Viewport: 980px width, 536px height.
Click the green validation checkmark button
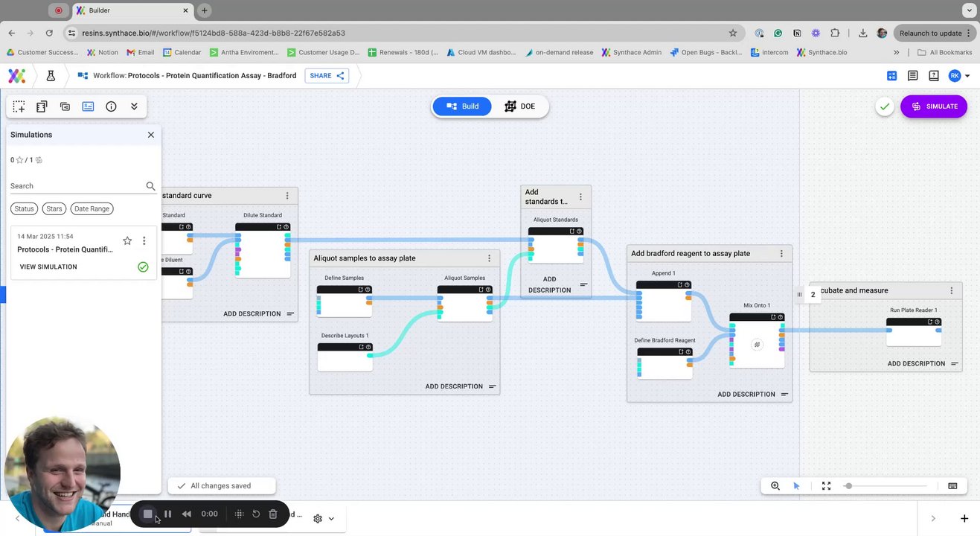coord(885,106)
